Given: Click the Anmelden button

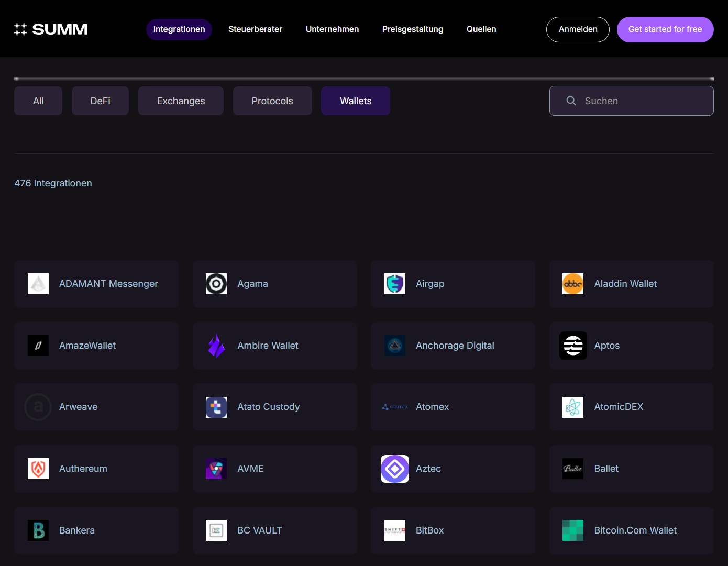Looking at the screenshot, I should (578, 29).
